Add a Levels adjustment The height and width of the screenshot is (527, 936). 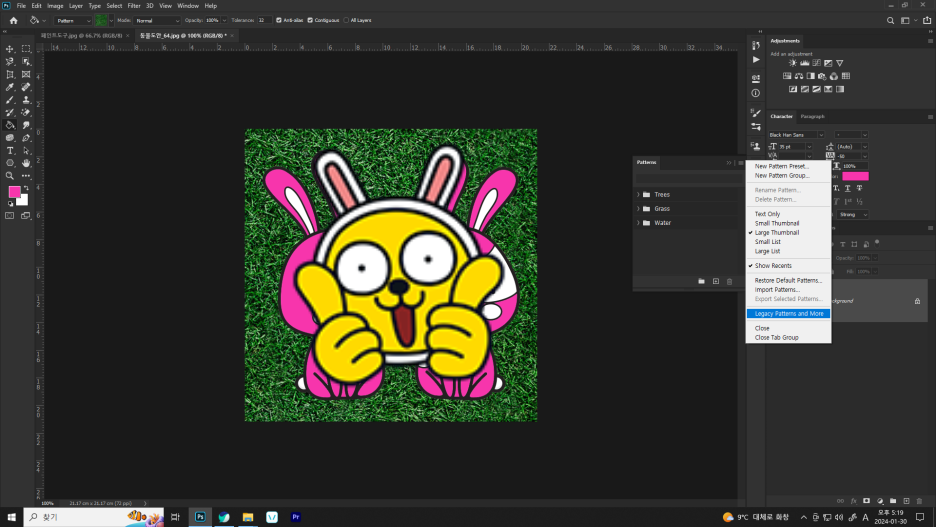point(805,63)
